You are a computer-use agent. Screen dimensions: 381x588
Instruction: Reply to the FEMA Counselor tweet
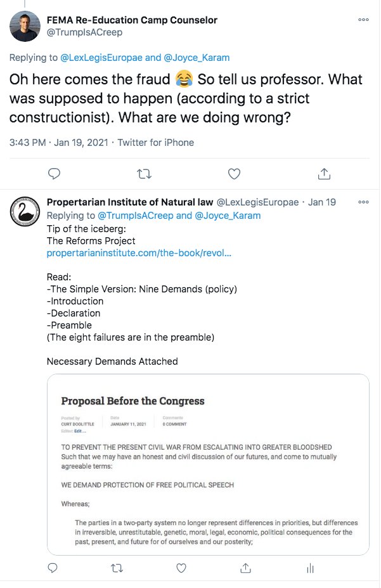click(55, 173)
